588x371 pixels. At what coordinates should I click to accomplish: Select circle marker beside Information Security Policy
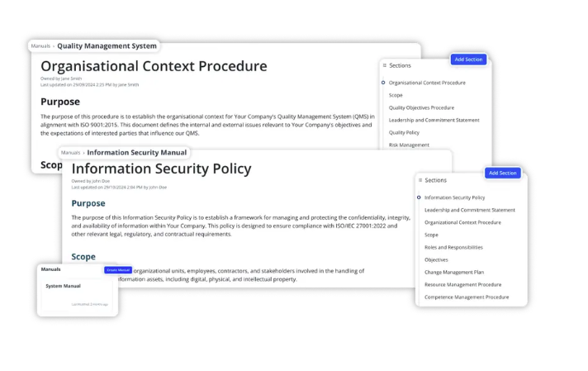tap(419, 197)
